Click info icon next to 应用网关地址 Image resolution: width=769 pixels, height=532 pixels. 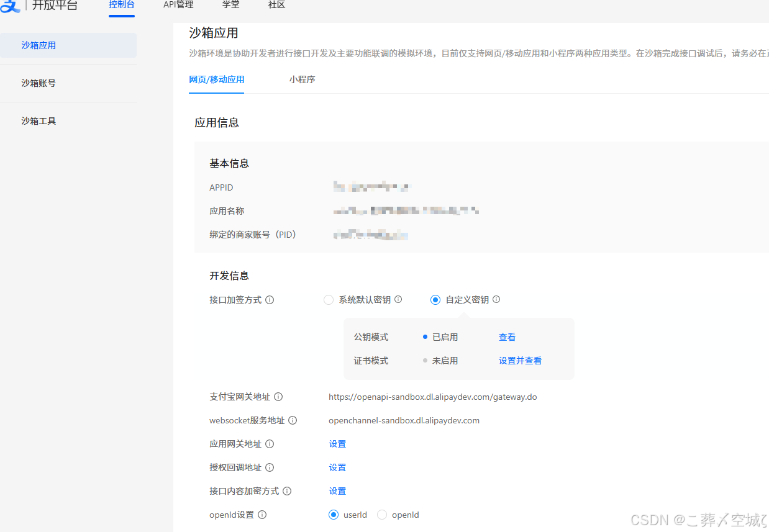[x=270, y=444]
